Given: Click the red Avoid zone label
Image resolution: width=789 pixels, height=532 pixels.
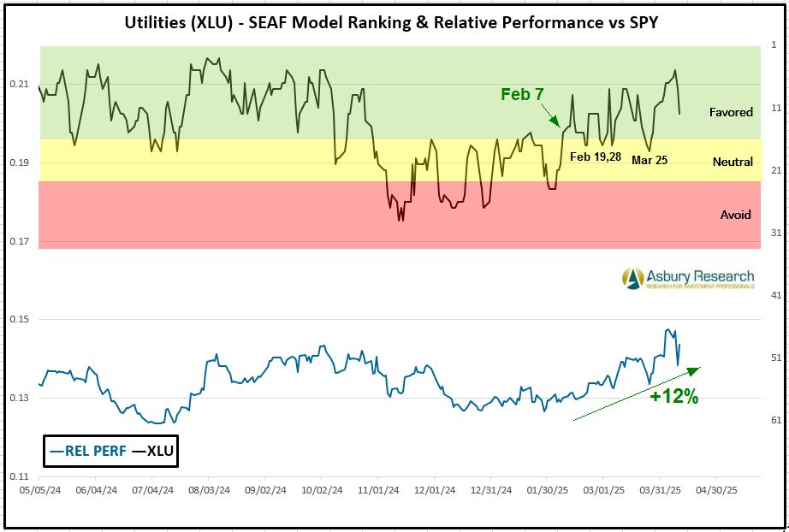Looking at the screenshot, I should (735, 215).
